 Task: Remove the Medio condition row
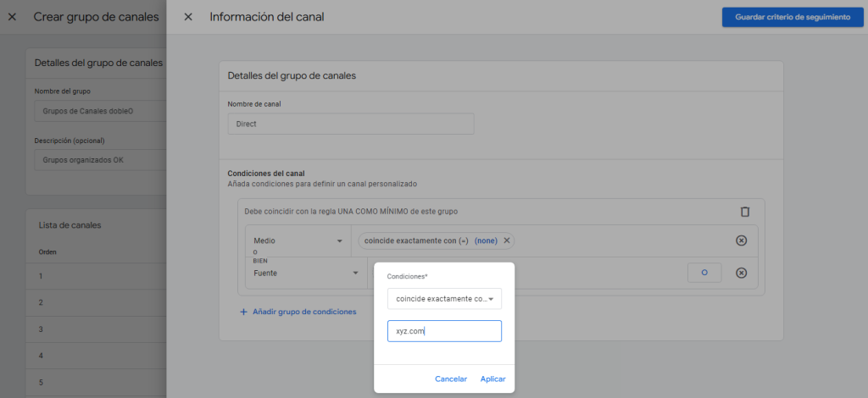(x=741, y=240)
